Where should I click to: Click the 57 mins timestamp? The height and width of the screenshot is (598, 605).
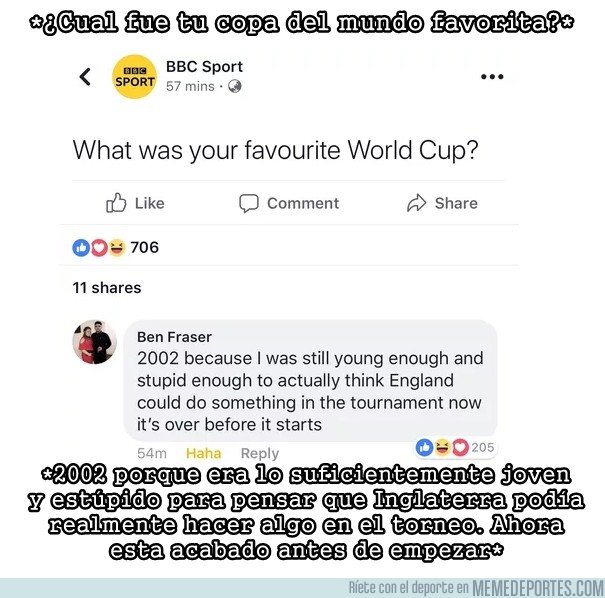[190, 86]
